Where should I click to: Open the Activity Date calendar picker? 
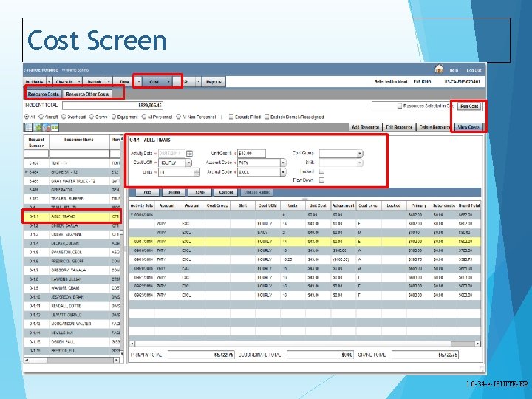(189, 154)
